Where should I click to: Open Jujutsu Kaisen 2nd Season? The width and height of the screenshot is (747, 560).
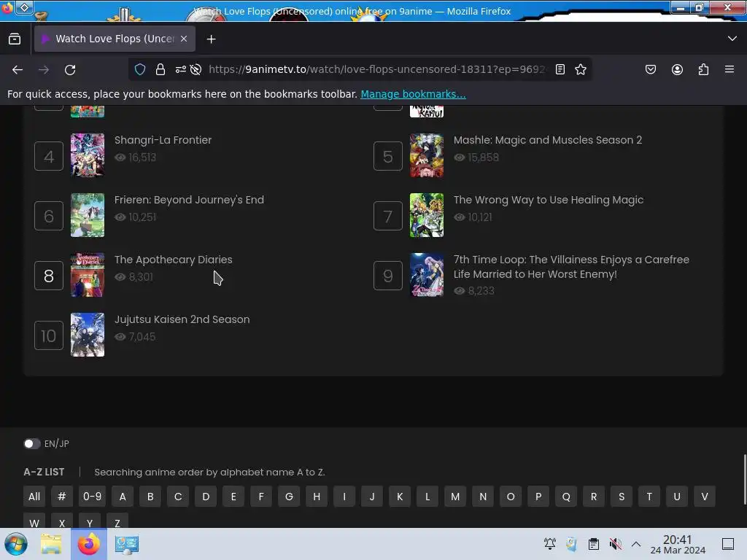tap(182, 319)
